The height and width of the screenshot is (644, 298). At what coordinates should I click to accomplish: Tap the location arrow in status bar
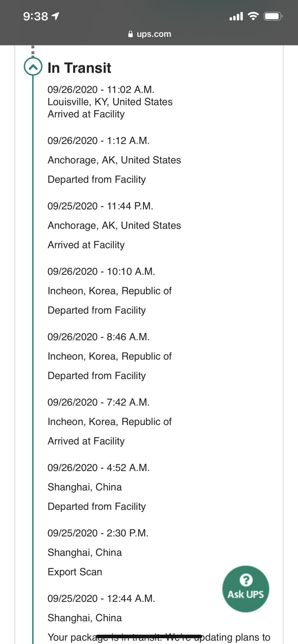pos(55,16)
